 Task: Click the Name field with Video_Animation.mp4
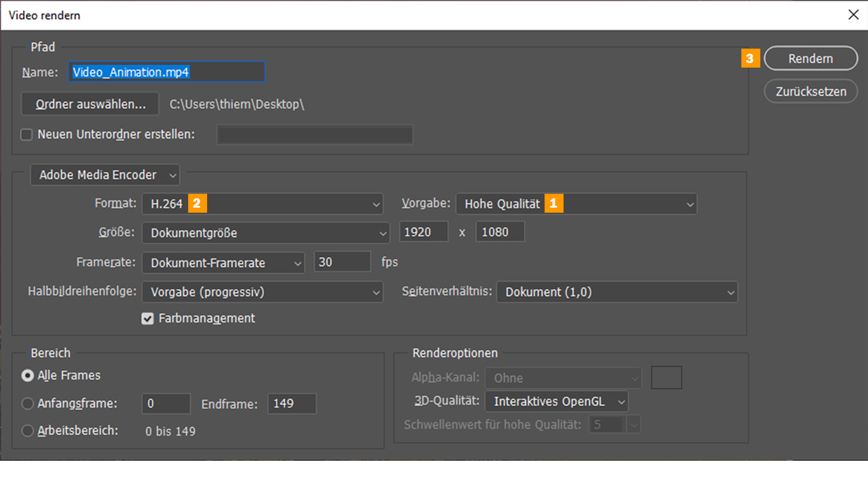(167, 72)
